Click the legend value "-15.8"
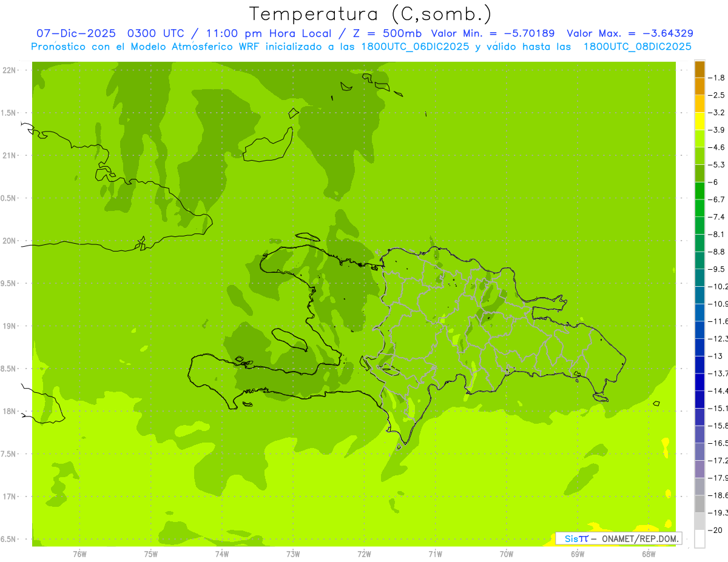The height and width of the screenshot is (562, 728). tap(718, 426)
